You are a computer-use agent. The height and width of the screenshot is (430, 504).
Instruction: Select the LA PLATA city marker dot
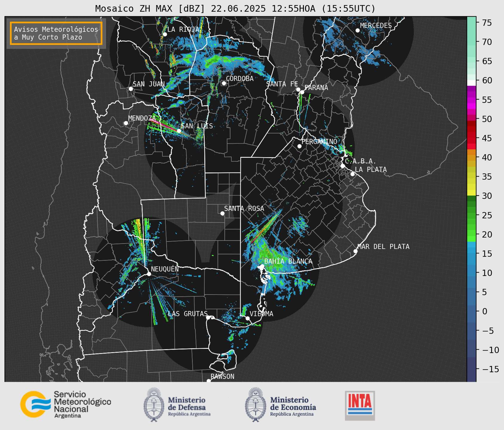click(353, 174)
